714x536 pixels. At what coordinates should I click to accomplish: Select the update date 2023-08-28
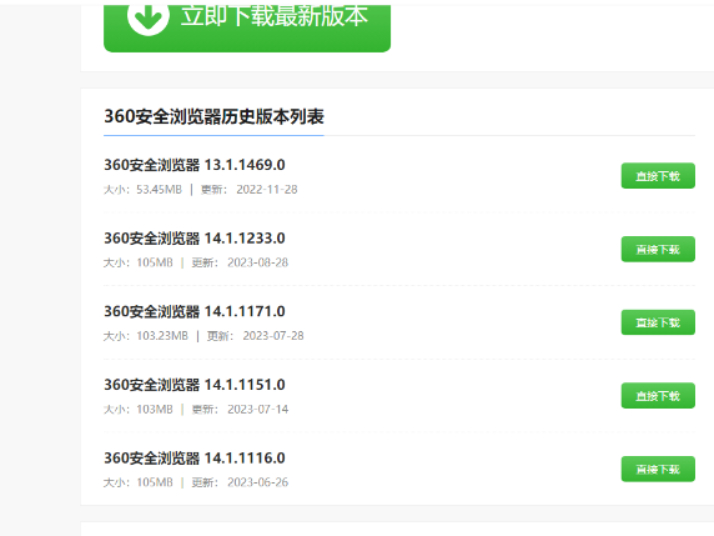tap(258, 263)
